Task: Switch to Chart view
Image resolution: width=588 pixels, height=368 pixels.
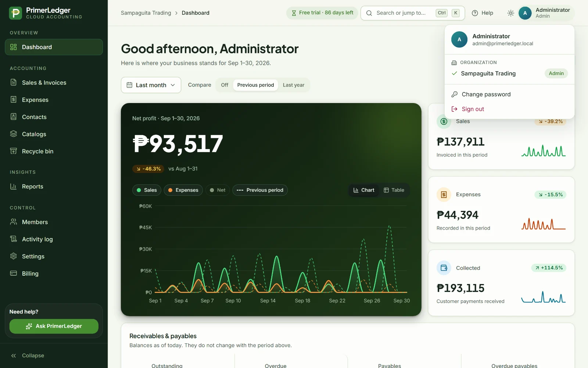Action: pyautogui.click(x=364, y=190)
